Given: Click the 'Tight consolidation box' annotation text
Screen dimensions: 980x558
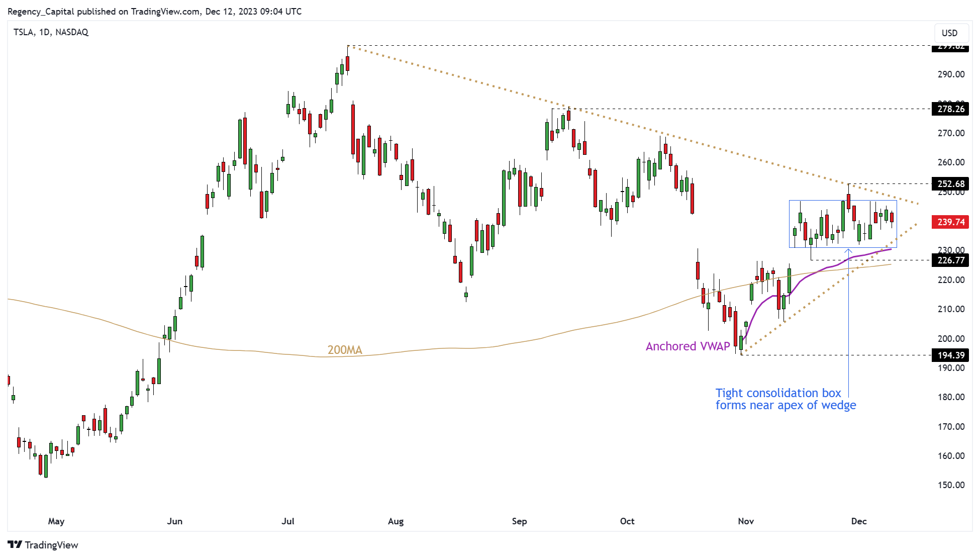Looking at the screenshot, I should [778, 393].
